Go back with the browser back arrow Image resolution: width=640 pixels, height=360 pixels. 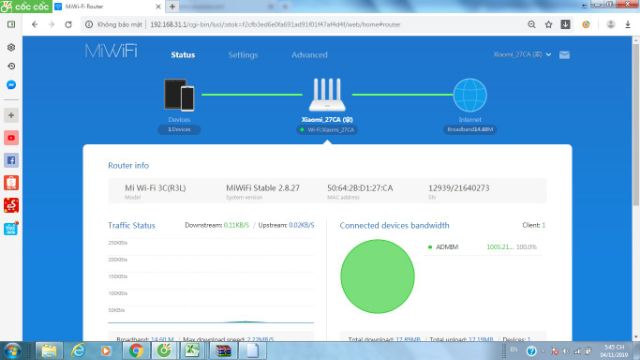pyautogui.click(x=35, y=24)
